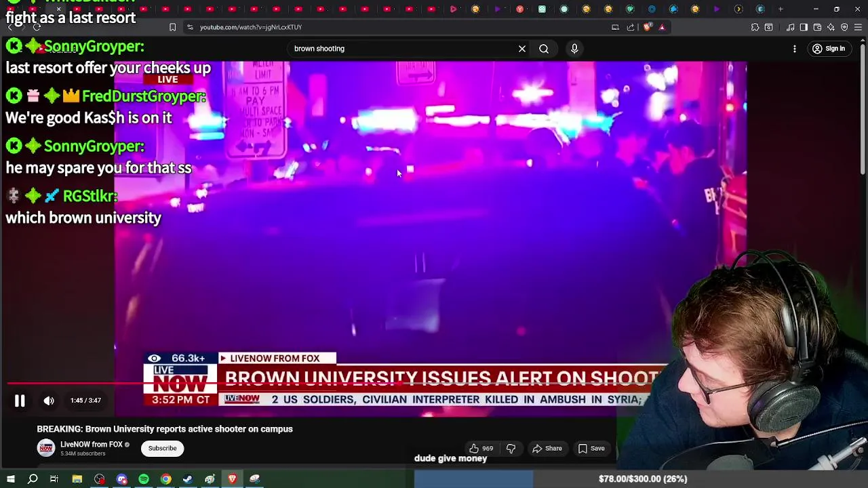Click the 1:45 / 3:47 time display
This screenshot has width=868, height=488.
click(x=85, y=401)
